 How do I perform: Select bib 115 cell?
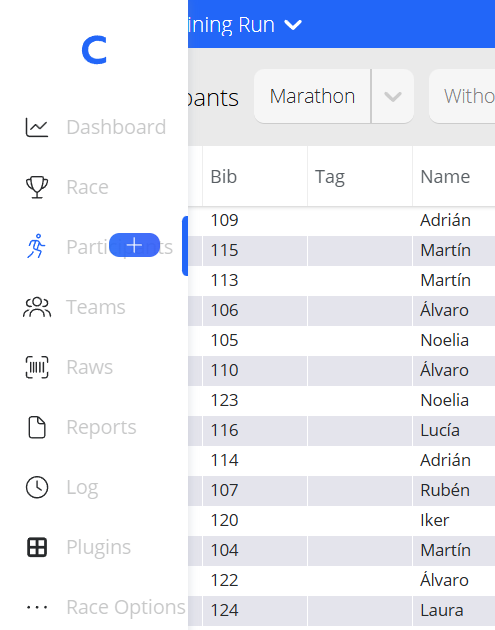pos(255,251)
